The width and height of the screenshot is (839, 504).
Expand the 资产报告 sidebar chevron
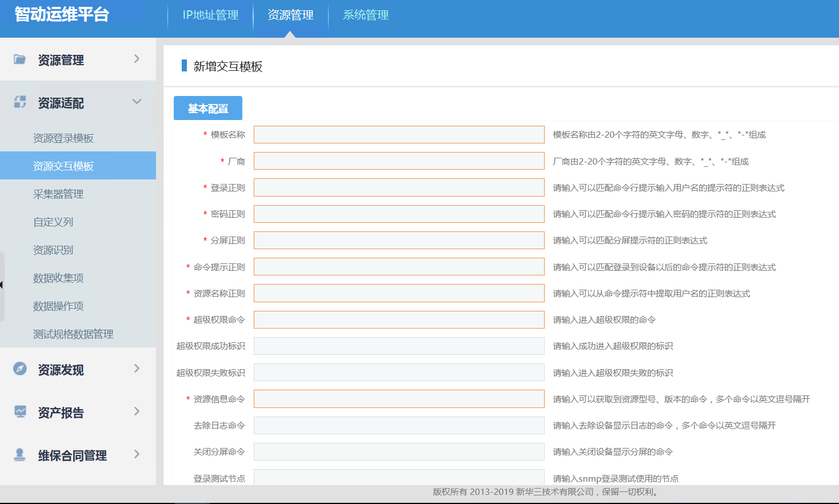pos(137,411)
